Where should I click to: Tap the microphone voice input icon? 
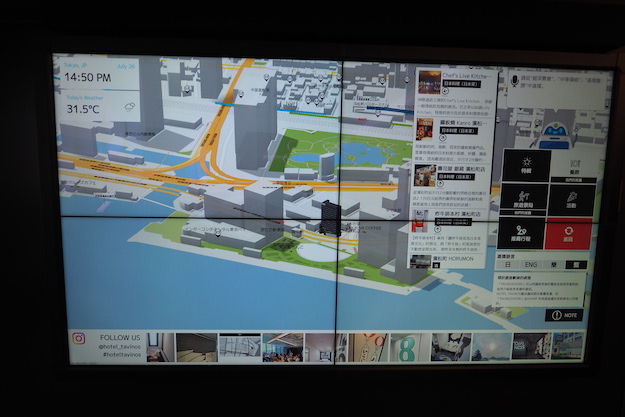pyautogui.click(x=515, y=80)
